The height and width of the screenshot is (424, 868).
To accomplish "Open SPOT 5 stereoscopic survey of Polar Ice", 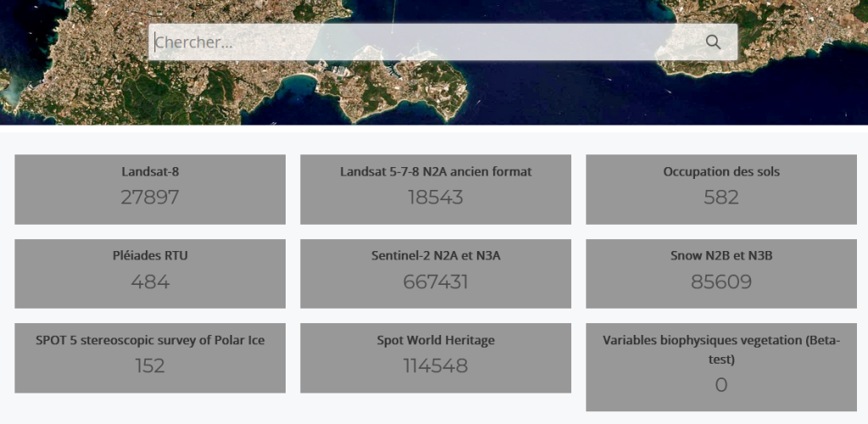I will [150, 358].
